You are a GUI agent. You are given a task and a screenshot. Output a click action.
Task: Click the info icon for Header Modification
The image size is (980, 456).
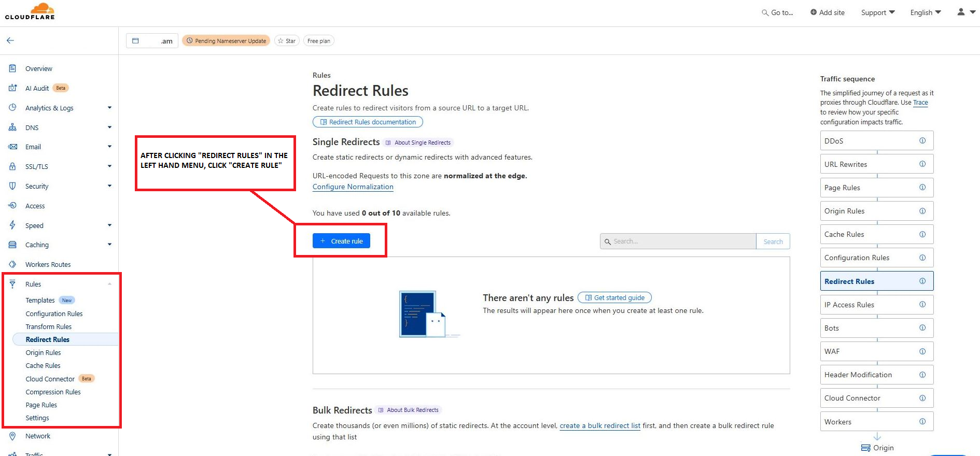(x=922, y=375)
